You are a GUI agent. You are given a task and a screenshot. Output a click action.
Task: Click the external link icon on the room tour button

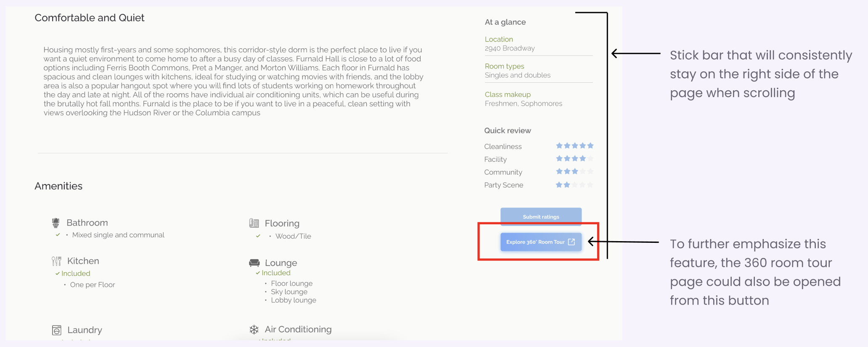(x=571, y=242)
